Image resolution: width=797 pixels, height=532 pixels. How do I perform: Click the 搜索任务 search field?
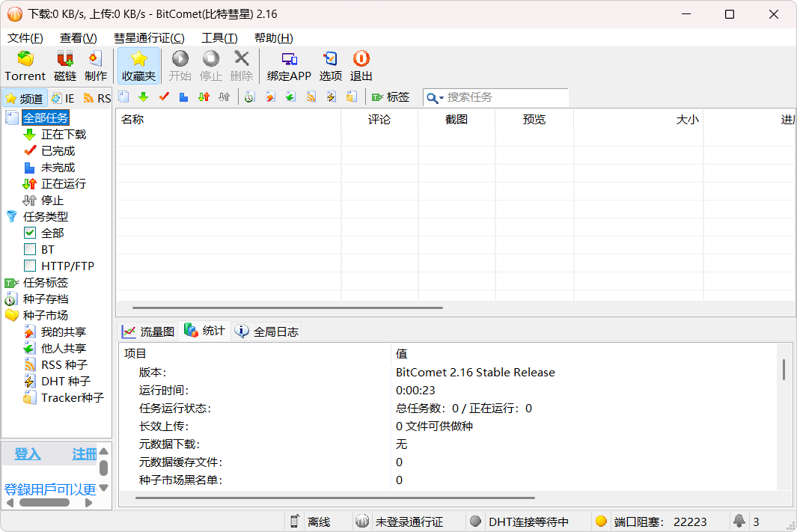(506, 97)
